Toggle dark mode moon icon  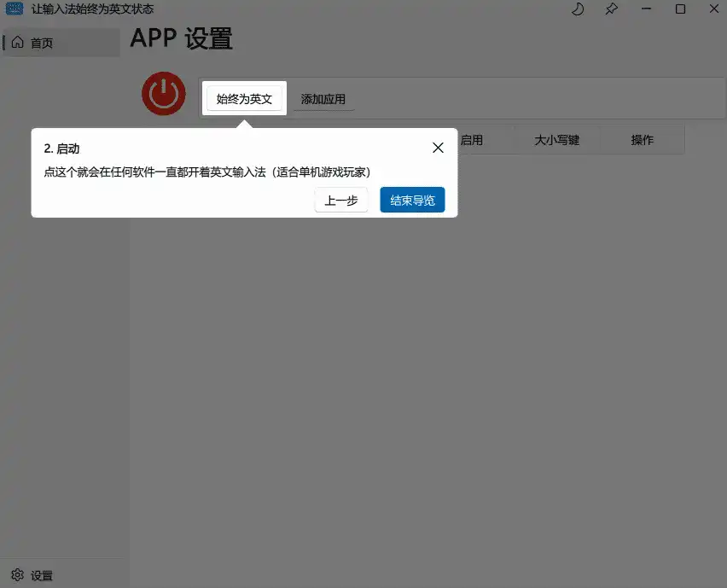pyautogui.click(x=577, y=9)
